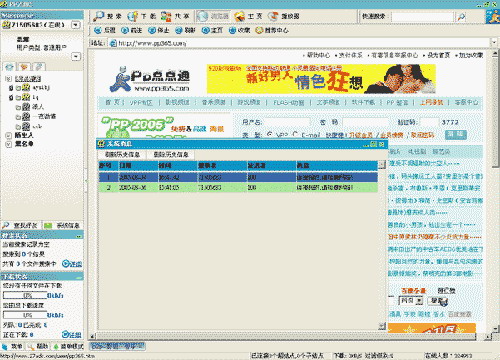Stop page loading with 停止
This screenshot has height=360, width=500.
pyautogui.click(x=158, y=30)
